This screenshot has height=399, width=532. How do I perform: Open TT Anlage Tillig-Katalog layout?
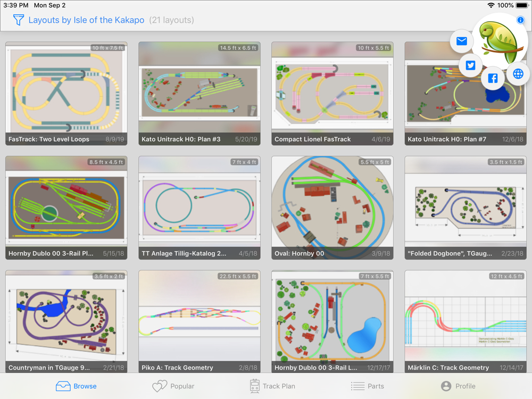coord(199,207)
